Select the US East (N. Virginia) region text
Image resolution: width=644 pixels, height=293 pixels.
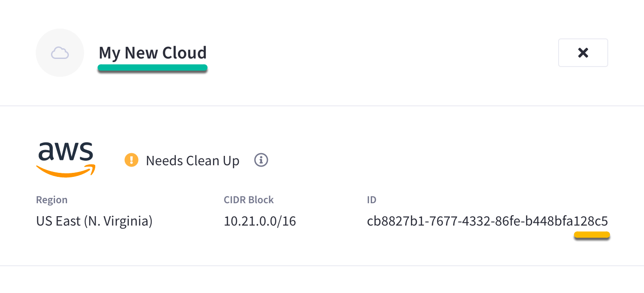pyautogui.click(x=94, y=221)
